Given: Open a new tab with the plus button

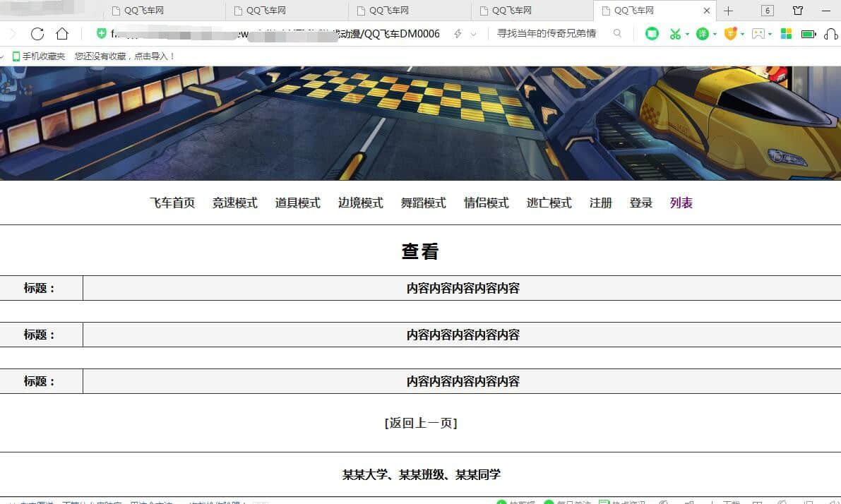Looking at the screenshot, I should [729, 11].
